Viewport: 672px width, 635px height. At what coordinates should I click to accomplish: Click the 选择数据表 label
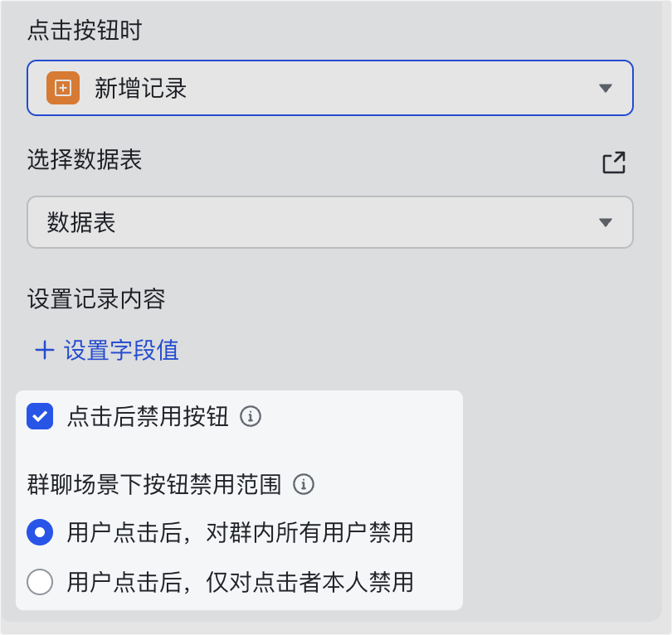click(85, 160)
